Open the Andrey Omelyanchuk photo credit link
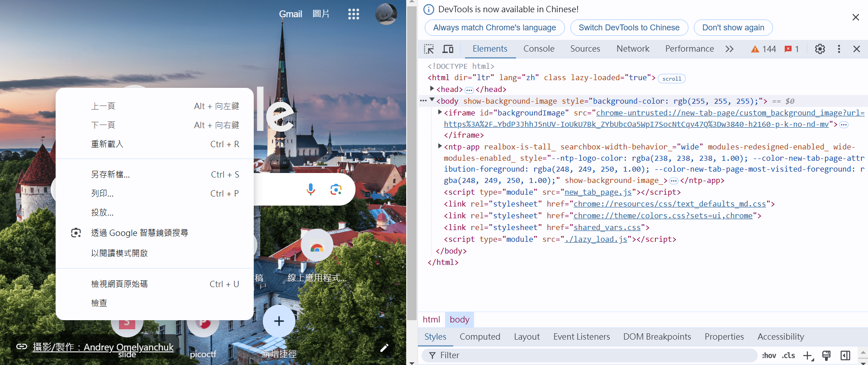Image resolution: width=868 pixels, height=365 pixels. coord(103,347)
